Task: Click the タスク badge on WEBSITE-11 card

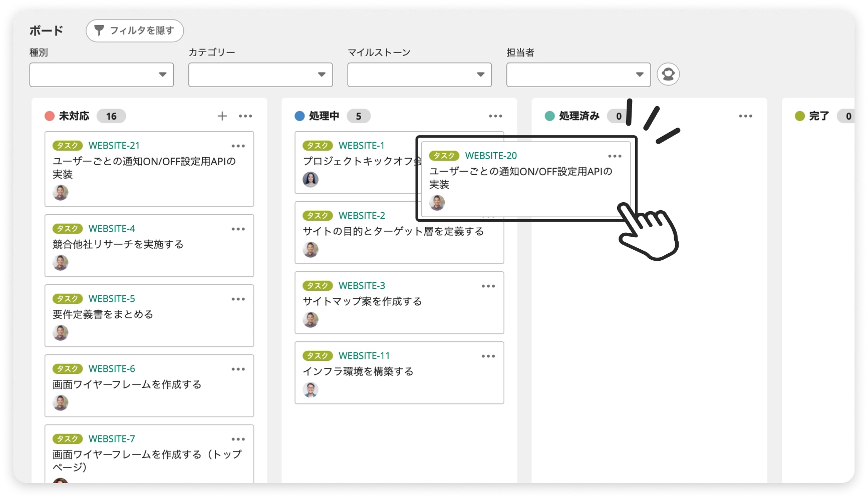Action: click(x=318, y=356)
